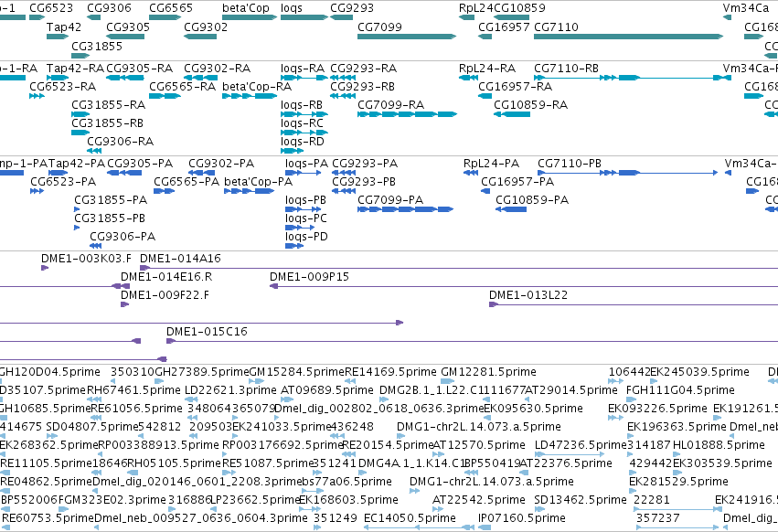The height and width of the screenshot is (532, 778).
Task: Select the loqs-RB transcript label
Action: [x=302, y=105]
